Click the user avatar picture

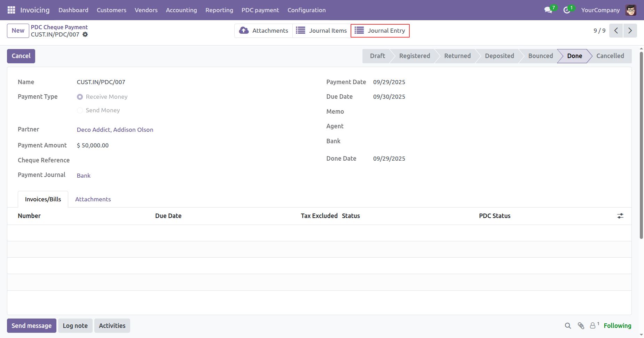(630, 10)
